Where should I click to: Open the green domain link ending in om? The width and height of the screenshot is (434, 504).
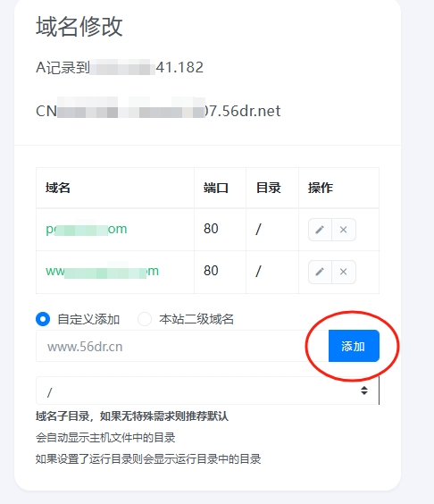click(x=87, y=229)
